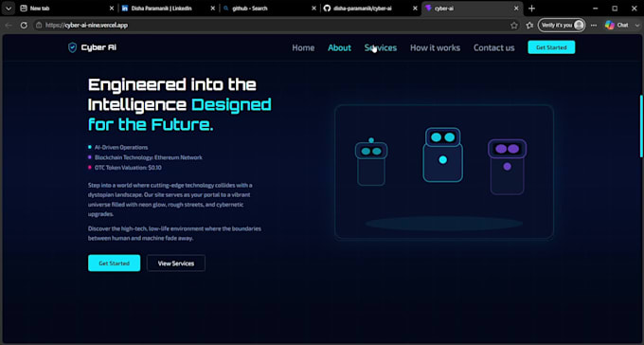Close the cyber-ai tab
The width and height of the screenshot is (644, 345).
[516, 9]
